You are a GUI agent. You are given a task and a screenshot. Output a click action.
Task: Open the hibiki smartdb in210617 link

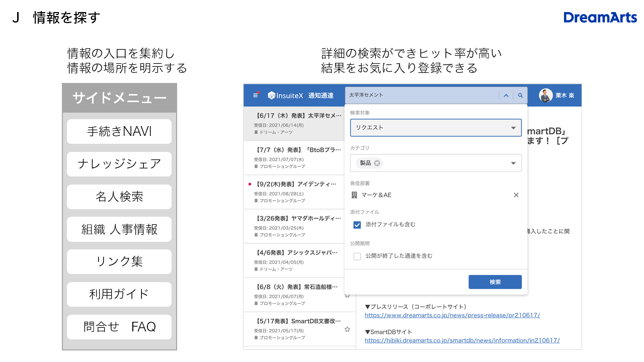[462, 340]
